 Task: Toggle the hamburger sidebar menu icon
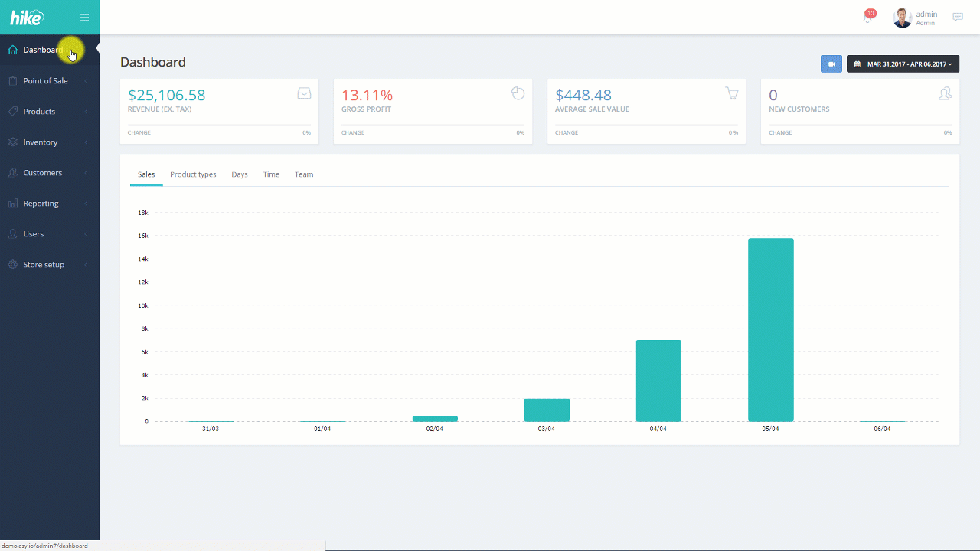click(84, 17)
